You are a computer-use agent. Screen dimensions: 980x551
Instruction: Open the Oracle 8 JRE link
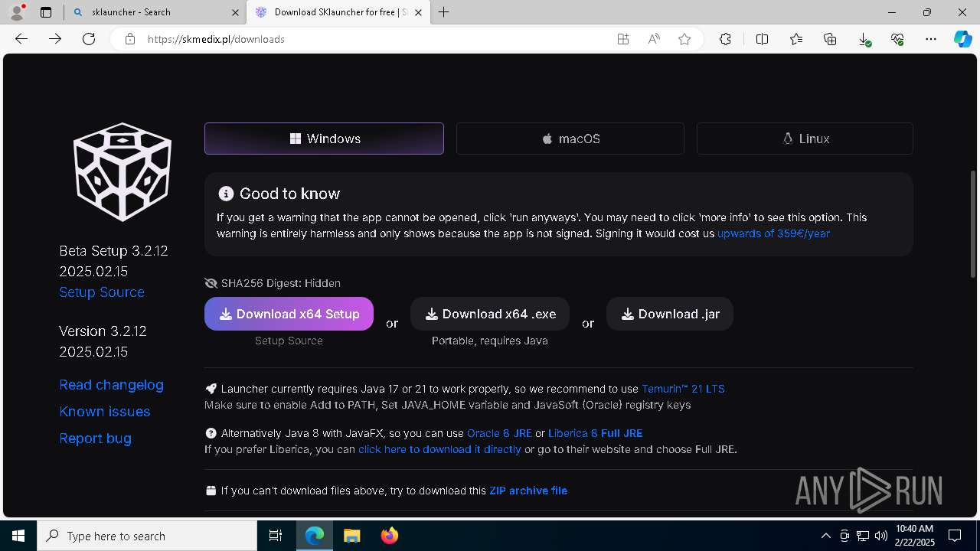(x=499, y=433)
